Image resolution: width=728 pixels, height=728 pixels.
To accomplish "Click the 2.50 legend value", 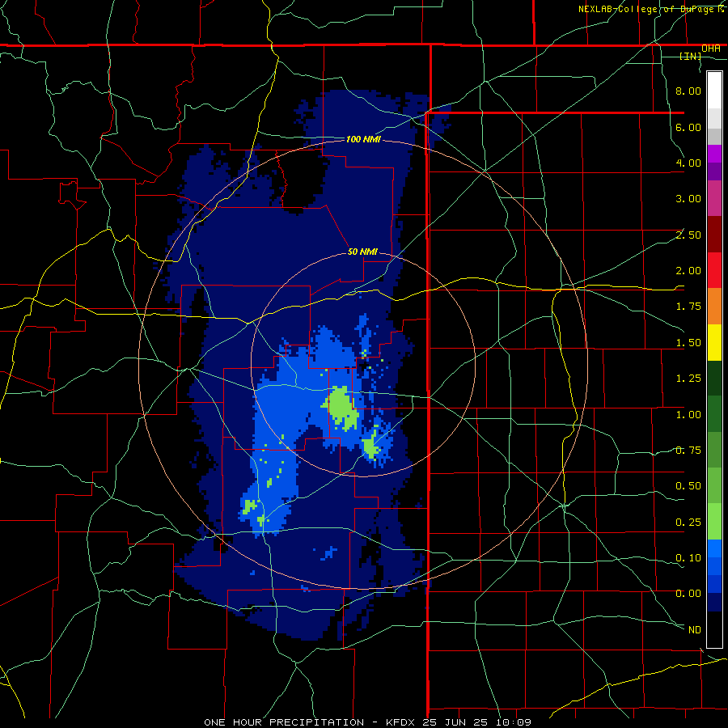I will (688, 235).
